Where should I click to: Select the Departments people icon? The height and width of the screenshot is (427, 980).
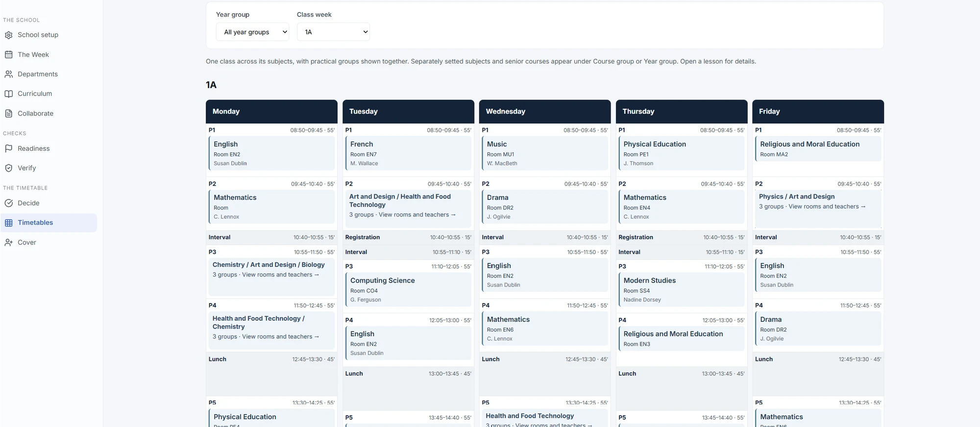[x=8, y=74]
